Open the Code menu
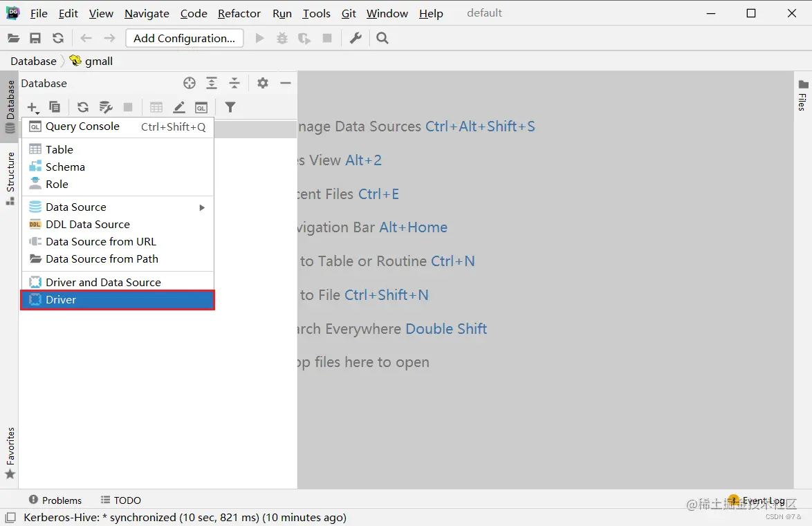 pyautogui.click(x=194, y=13)
